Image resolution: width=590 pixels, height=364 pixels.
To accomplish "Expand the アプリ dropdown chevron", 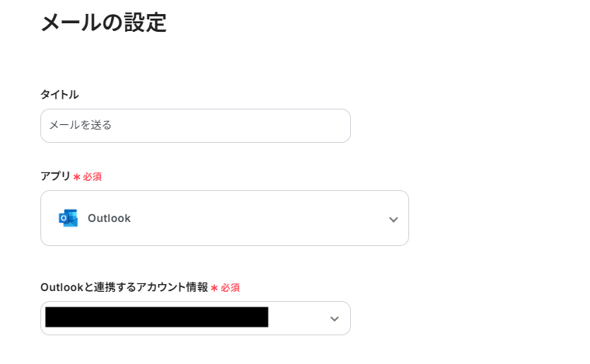I will pos(393,220).
